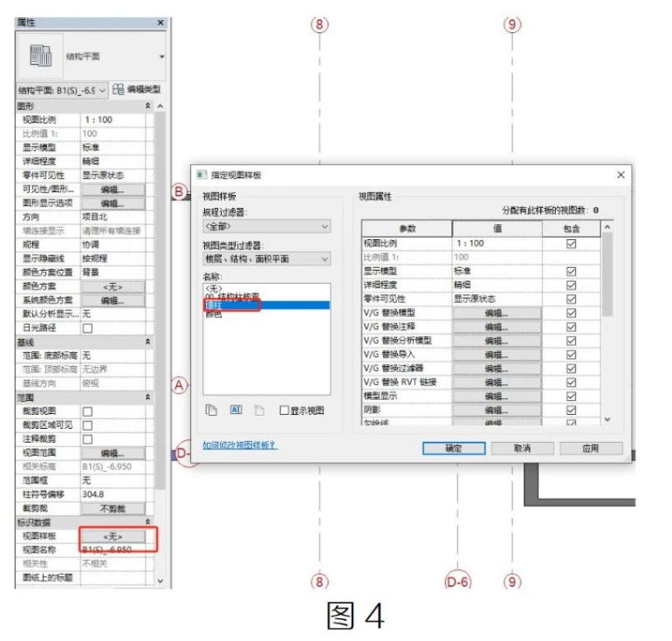The image size is (672, 641).
Task: Click 编辑 for 可见性/图形 in properties
Action: (x=113, y=190)
